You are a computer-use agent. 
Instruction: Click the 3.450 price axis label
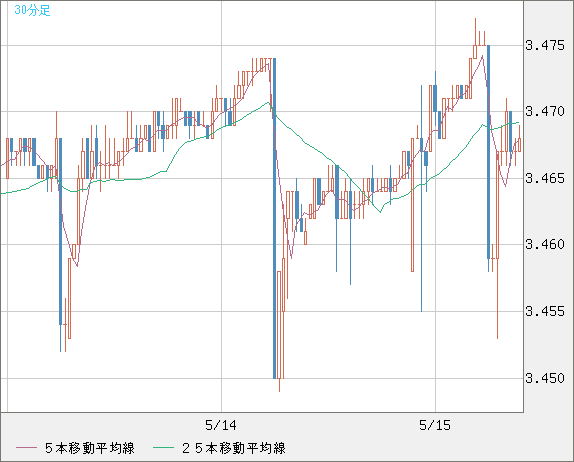coord(545,378)
